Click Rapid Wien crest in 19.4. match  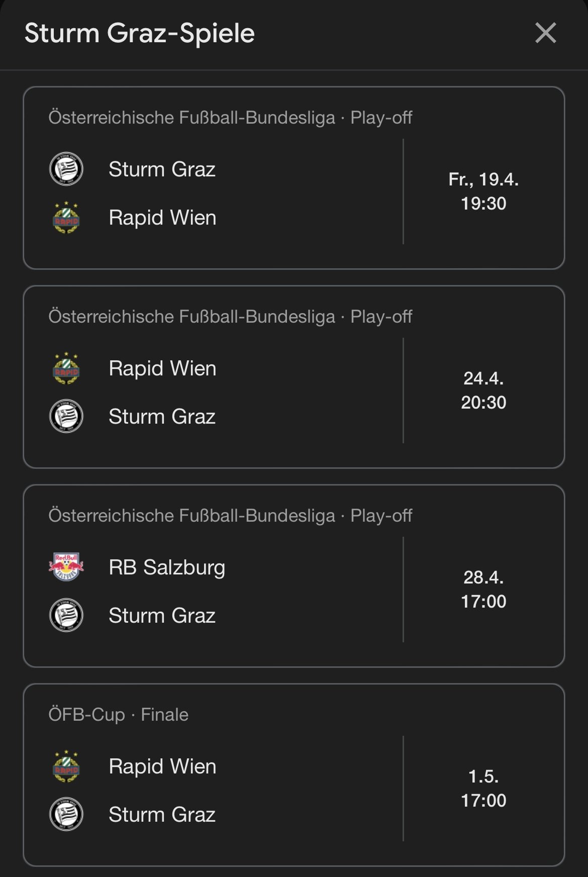pos(66,218)
